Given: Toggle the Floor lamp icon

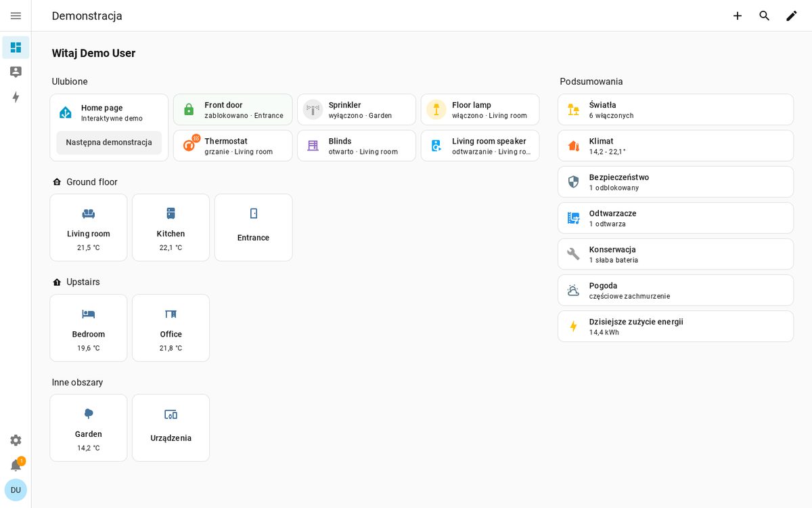Looking at the screenshot, I should pos(436,110).
